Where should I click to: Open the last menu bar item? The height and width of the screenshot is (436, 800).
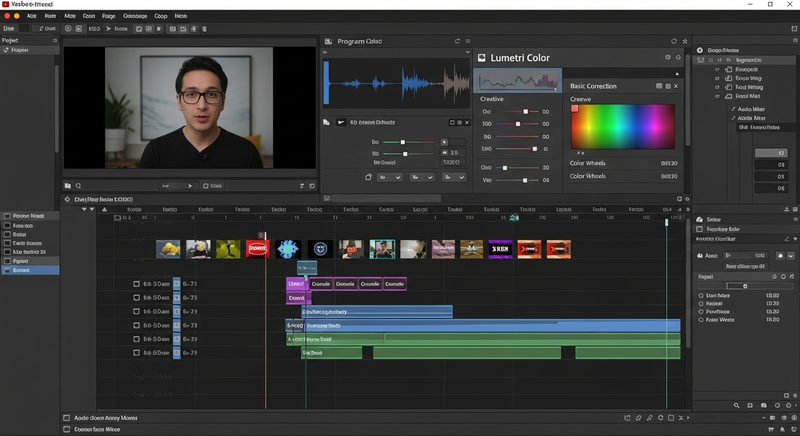click(181, 16)
